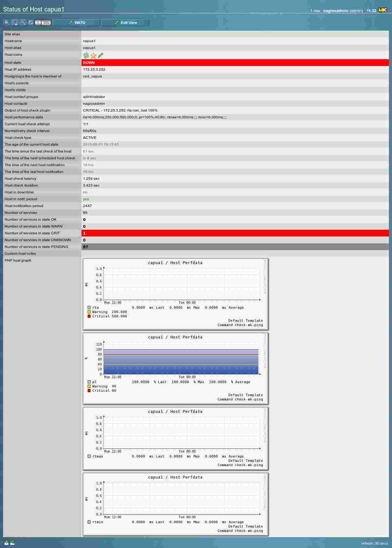Click the green pencil host icon
Viewport: 392px width, 548px height.
[100, 55]
